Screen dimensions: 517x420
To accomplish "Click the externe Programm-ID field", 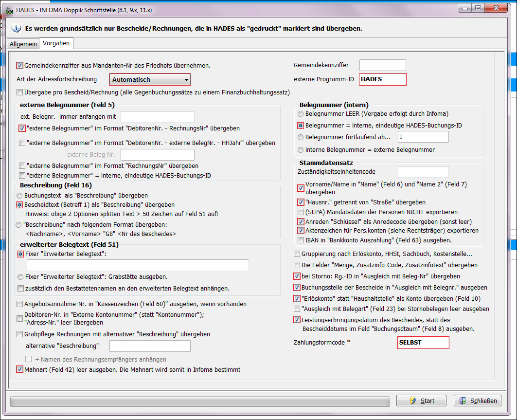I will pyautogui.click(x=382, y=79).
